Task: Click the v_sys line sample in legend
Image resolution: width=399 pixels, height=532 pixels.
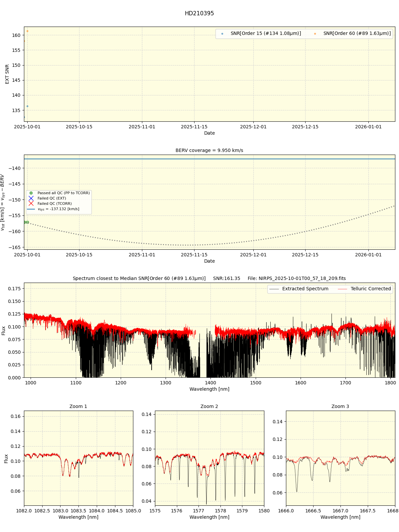Action: pyautogui.click(x=31, y=209)
